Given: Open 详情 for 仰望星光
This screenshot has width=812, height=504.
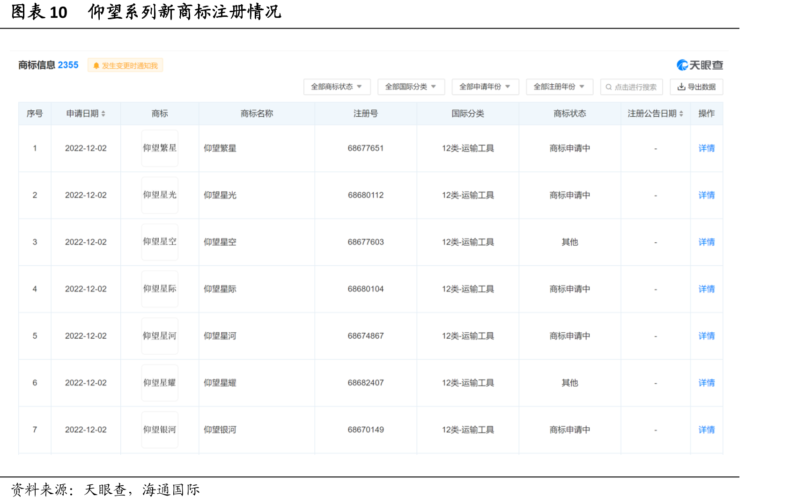Looking at the screenshot, I should pyautogui.click(x=706, y=195).
